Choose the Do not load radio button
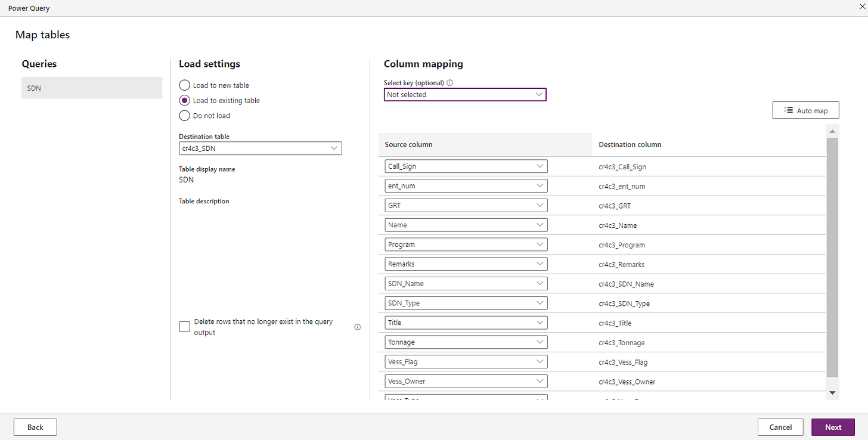Viewport: 868px width, 440px height. (x=185, y=116)
